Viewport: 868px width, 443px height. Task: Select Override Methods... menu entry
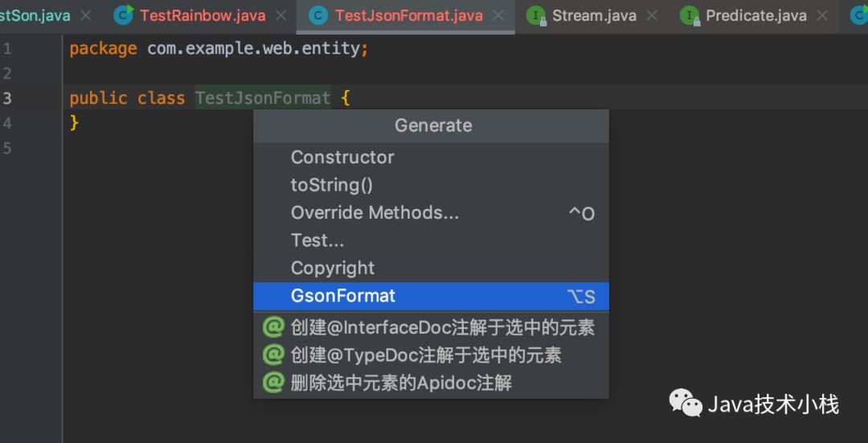pos(375,213)
